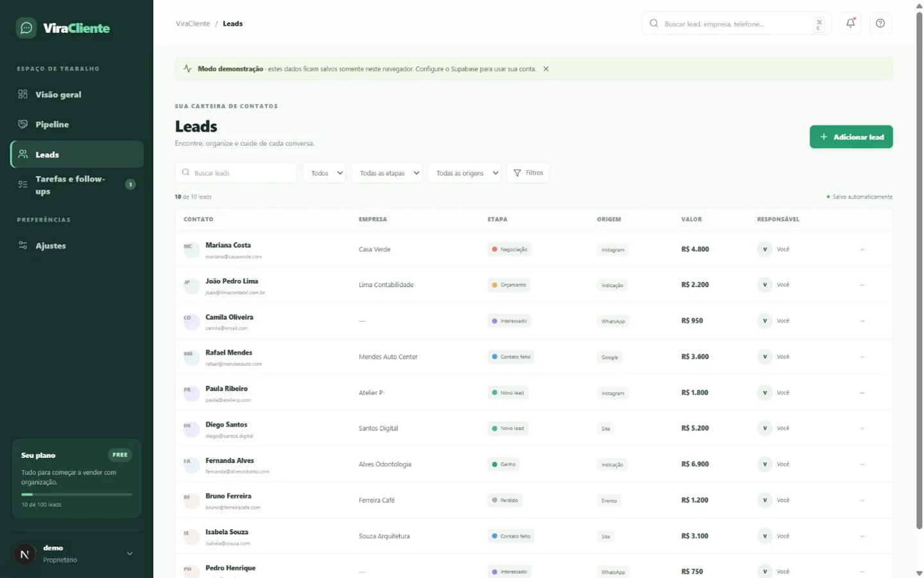
Task: Expand the demo account menu chevron
Action: [130, 554]
